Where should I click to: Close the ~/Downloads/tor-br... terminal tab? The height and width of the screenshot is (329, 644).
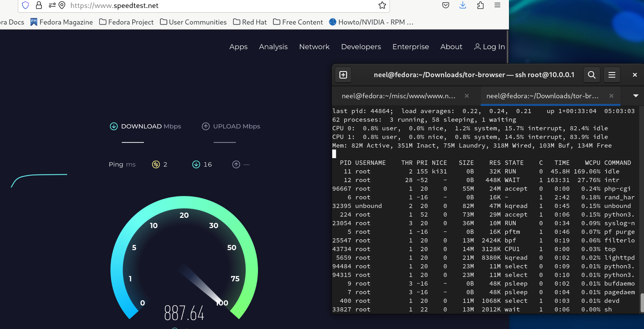pyautogui.click(x=611, y=96)
